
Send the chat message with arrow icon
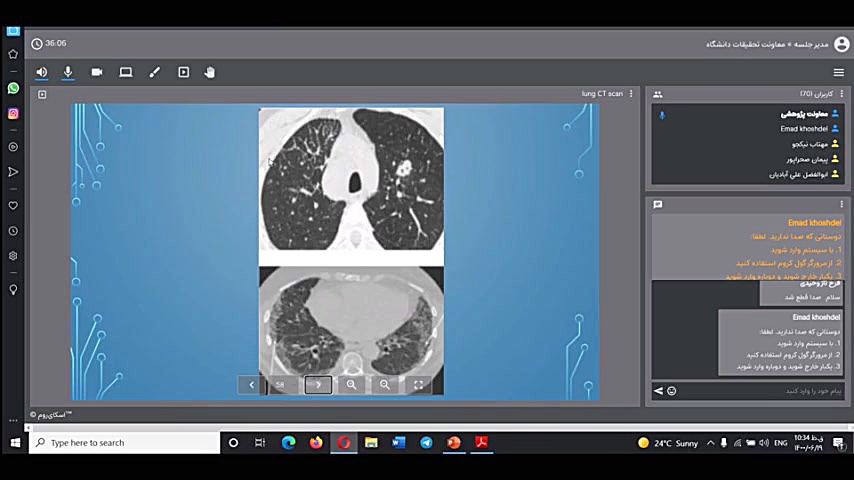click(x=658, y=391)
